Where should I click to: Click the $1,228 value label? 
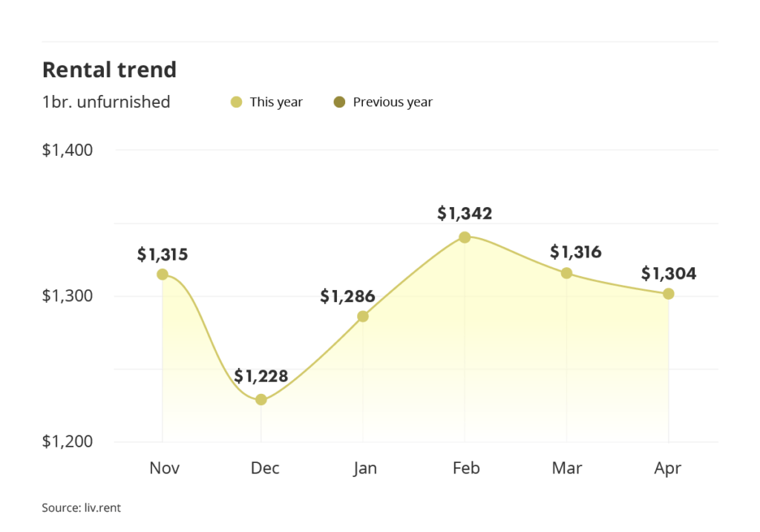(x=261, y=375)
